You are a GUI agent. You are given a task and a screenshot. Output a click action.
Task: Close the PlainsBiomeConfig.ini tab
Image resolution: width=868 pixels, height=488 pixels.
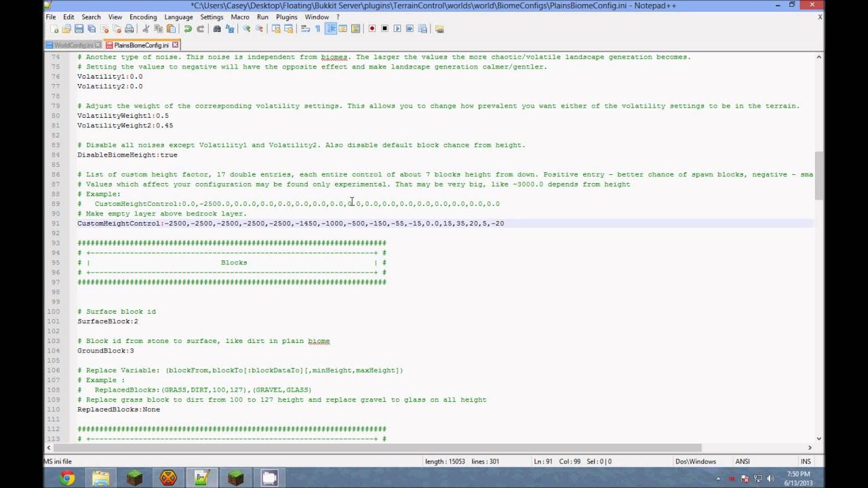[x=175, y=45]
